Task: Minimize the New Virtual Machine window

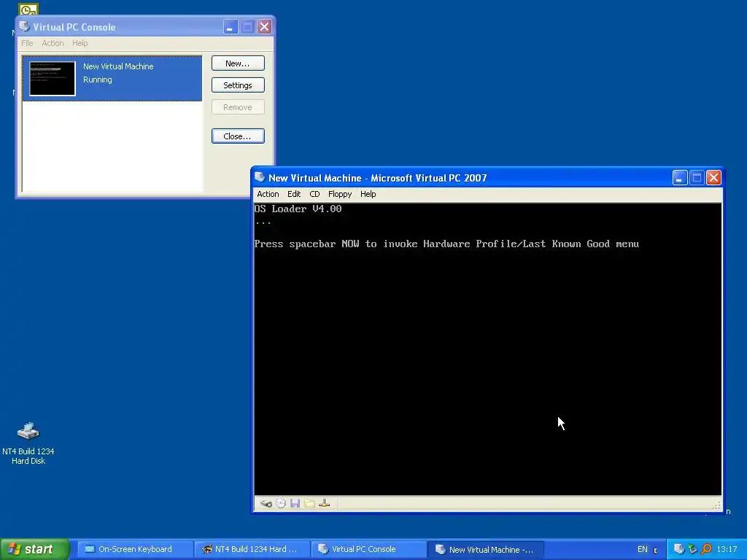Action: 680,178
